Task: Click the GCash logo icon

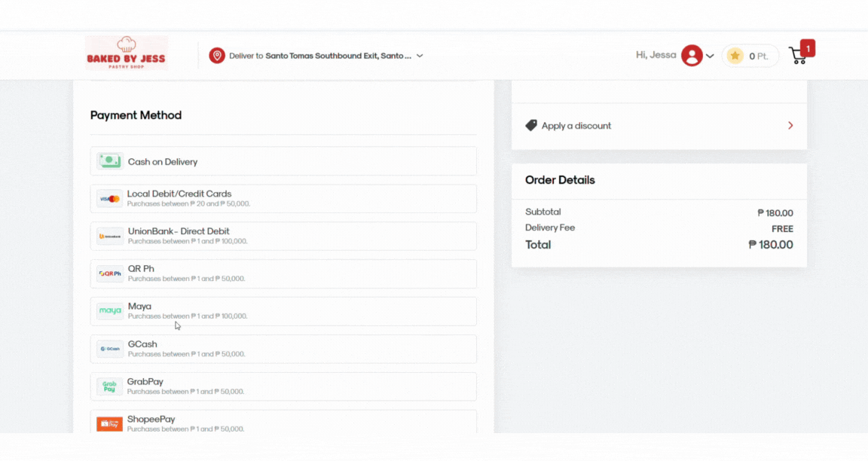Action: [x=109, y=349]
